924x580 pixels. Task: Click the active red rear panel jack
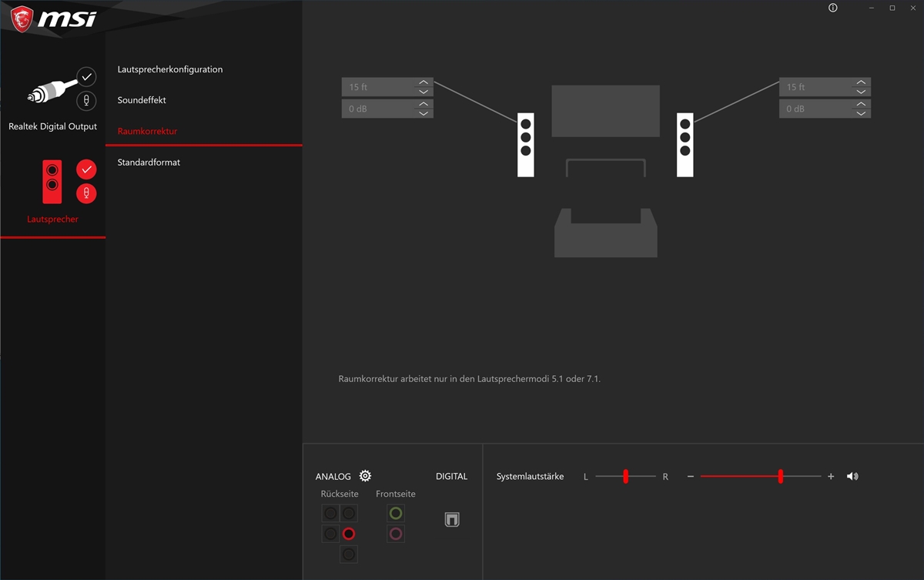[349, 534]
